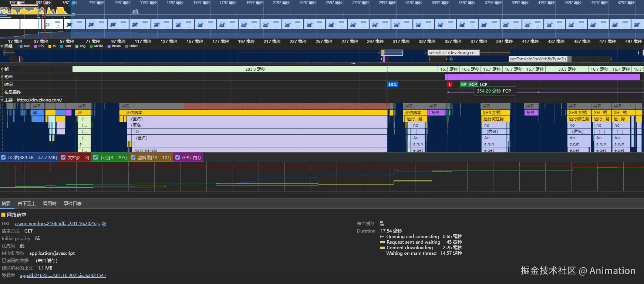The height and width of the screenshot is (284, 644).
Task: Select the selectList network request bar
Action: pos(454,53)
